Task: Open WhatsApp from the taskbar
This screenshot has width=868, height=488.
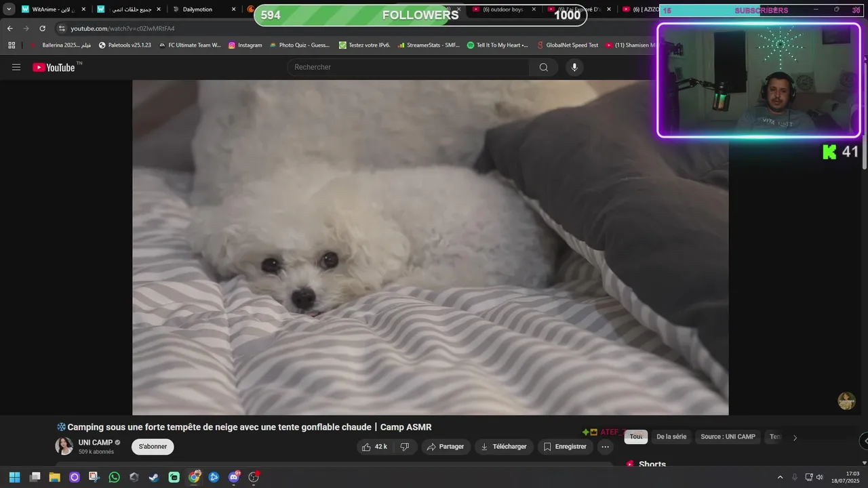Action: 114,477
